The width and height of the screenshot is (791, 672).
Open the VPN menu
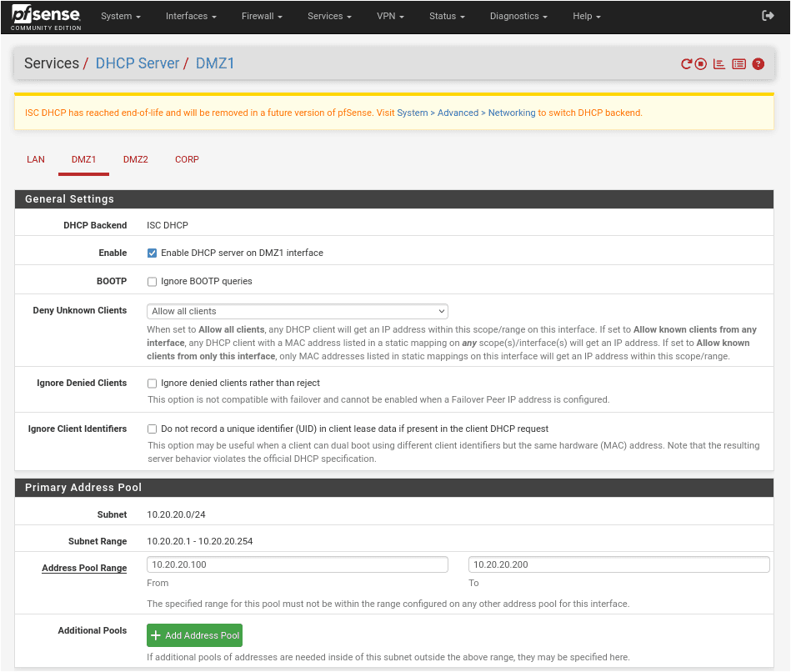390,16
